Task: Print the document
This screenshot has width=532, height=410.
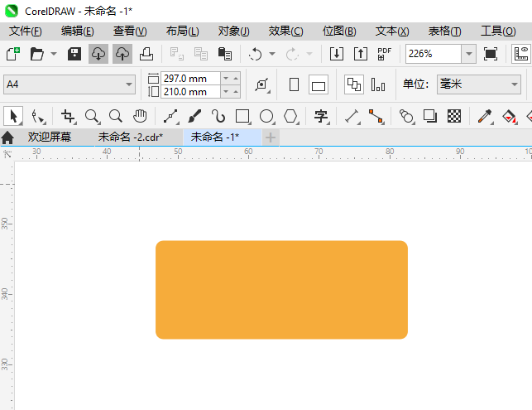Action: (x=146, y=54)
